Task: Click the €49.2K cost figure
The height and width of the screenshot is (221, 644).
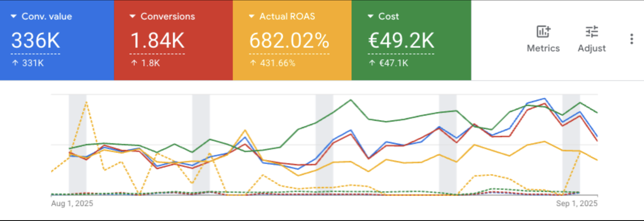Action: (x=401, y=40)
